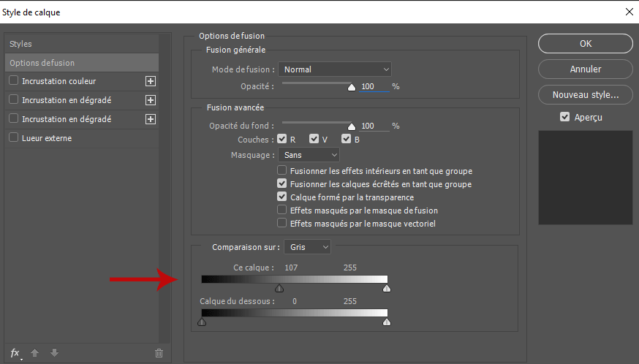This screenshot has width=639, height=364.
Task: Open the Mode de fusion dropdown
Action: pos(335,69)
